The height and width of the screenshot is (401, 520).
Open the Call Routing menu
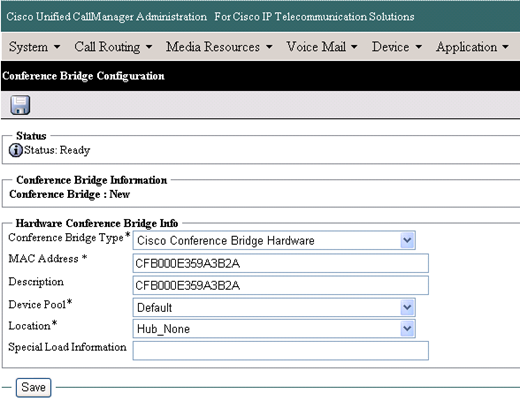pos(113,47)
